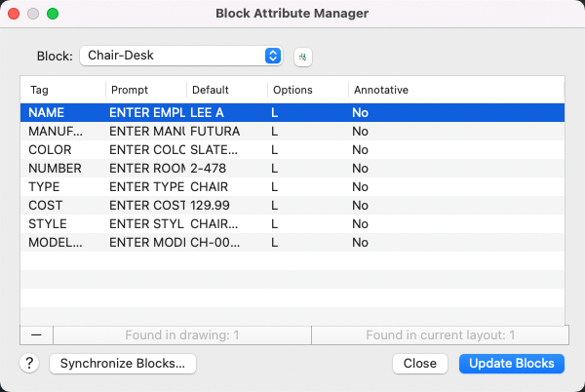The height and width of the screenshot is (392, 585).
Task: Click the select block icon button
Action: [x=303, y=57]
